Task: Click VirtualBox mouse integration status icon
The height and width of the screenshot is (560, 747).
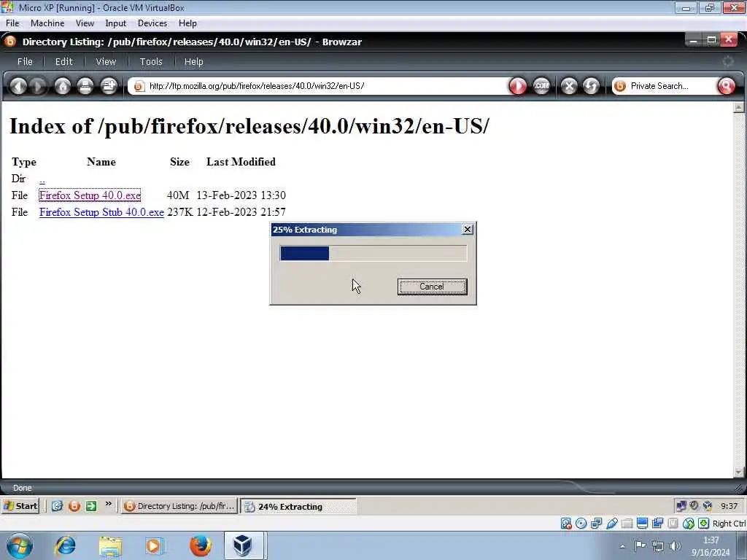Action: pyautogui.click(x=689, y=524)
